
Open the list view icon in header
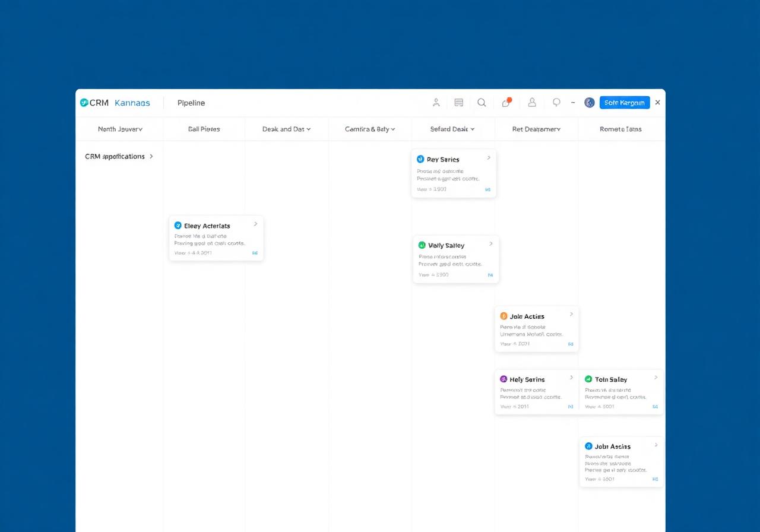[458, 102]
